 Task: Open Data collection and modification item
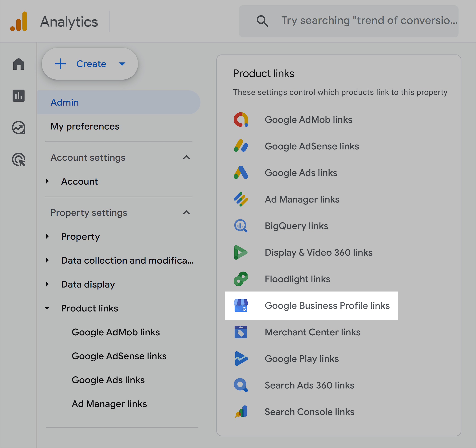(127, 260)
